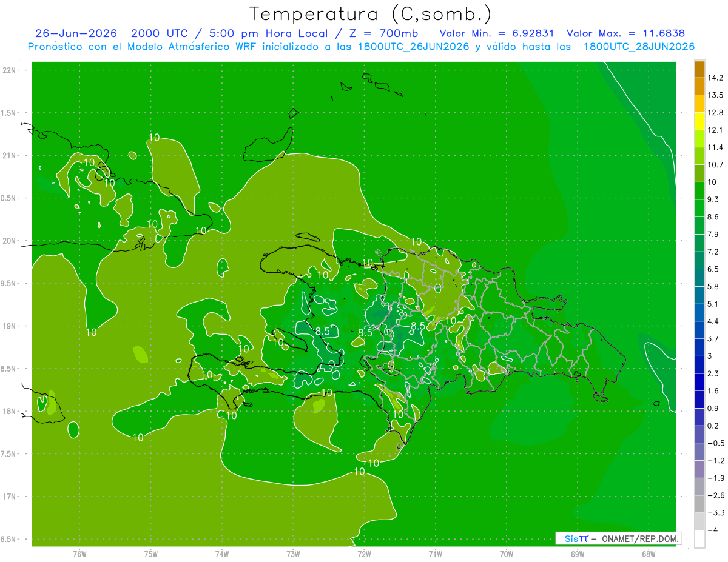Click the '0.9' colorbar label
Image resolution: width=728 pixels, height=562 pixels.
pyautogui.click(x=713, y=408)
